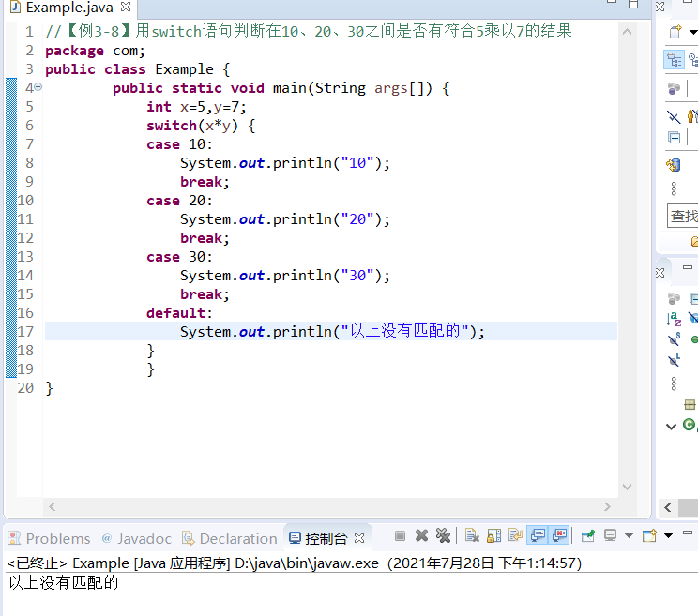Click New Task icon in right panel
This screenshot has height=616, width=698.
(675, 32)
